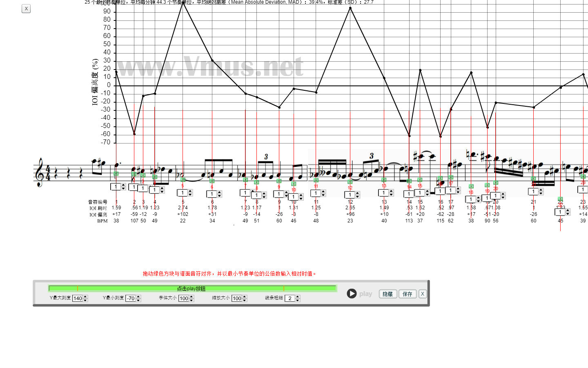The width and height of the screenshot is (588, 368).
Task: Increase the 字体大小 value using its up arrow
Action: tap(192, 296)
